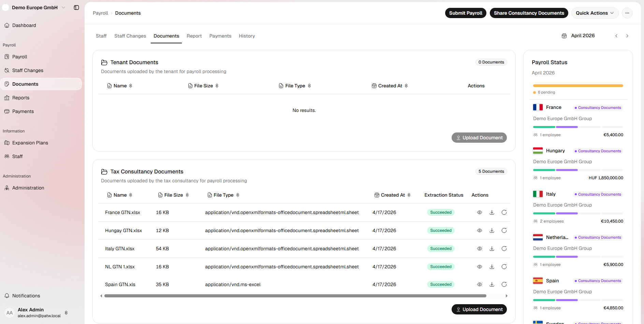
Task: Switch to the Report tab
Action: tap(194, 36)
